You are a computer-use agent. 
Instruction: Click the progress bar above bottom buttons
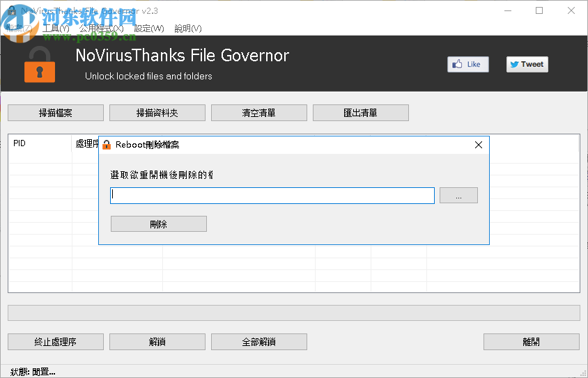[294, 313]
